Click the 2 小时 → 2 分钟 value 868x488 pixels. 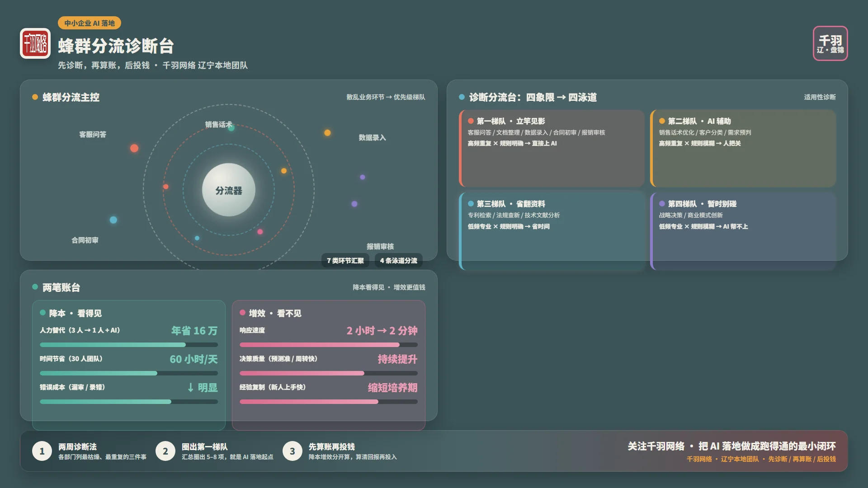click(x=382, y=331)
